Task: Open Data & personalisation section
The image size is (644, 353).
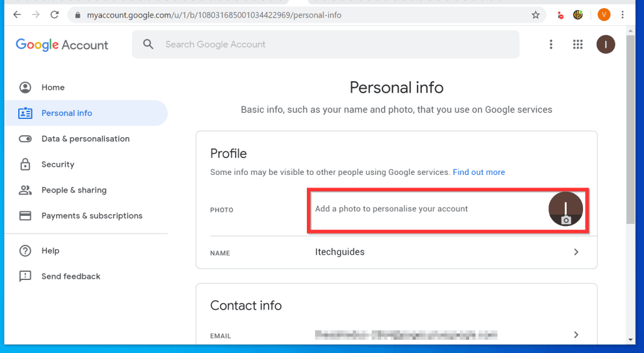Action: coord(86,139)
